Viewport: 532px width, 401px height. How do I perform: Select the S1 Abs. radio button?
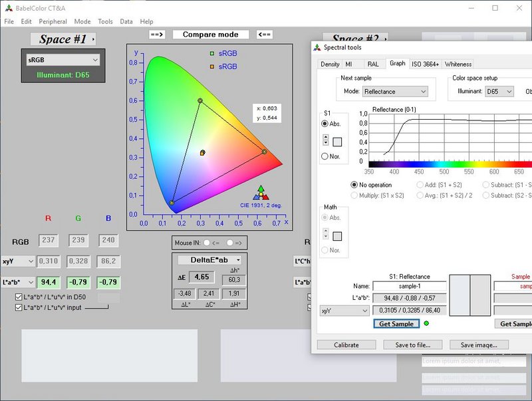325,124
